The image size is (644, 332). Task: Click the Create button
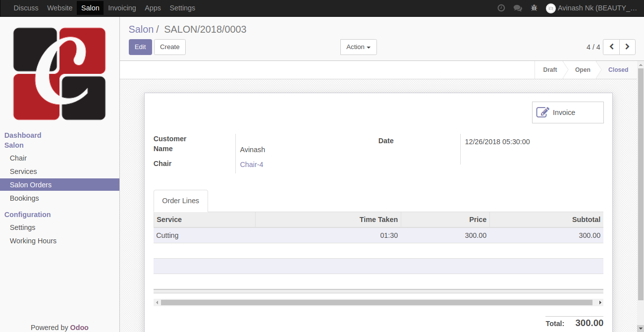click(170, 47)
